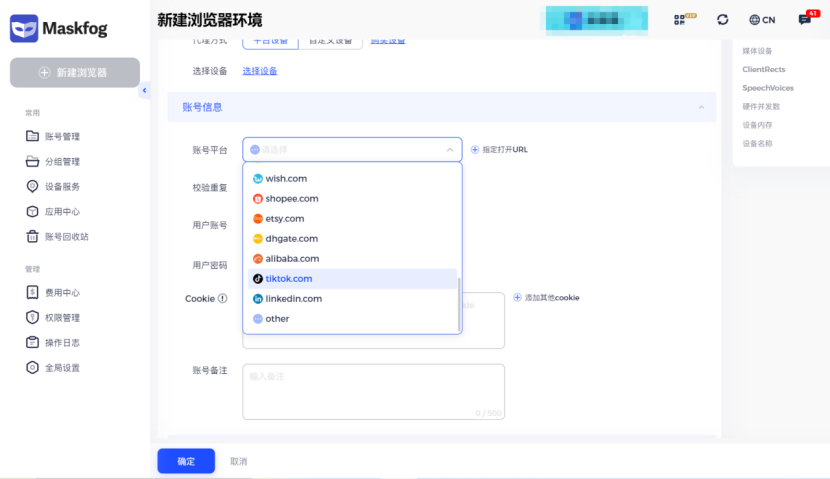The height and width of the screenshot is (479, 830).
Task: Click the 账号信息 section header text
Action: coord(202,107)
